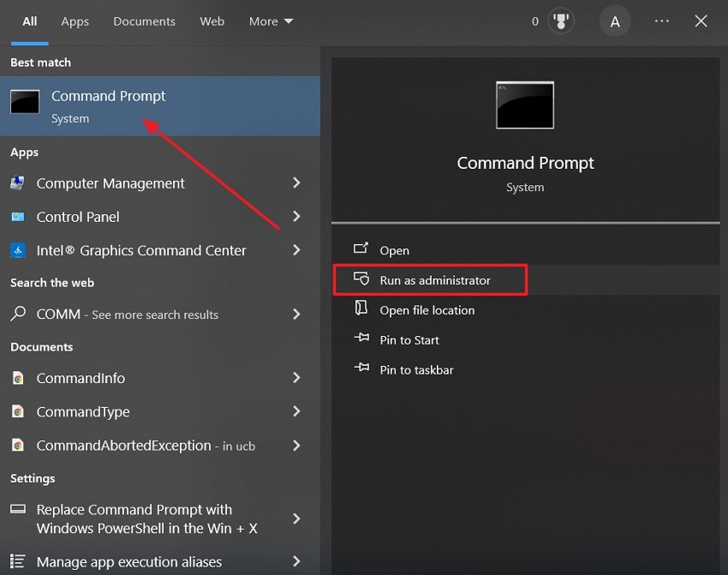728x575 pixels.
Task: Click the Replace Command Prompt setting icon
Action: click(18, 509)
